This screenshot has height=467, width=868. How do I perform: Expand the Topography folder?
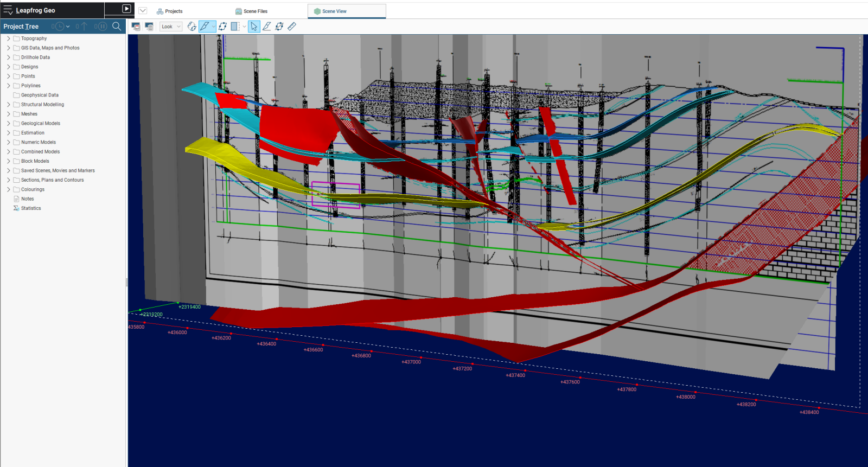[8, 39]
